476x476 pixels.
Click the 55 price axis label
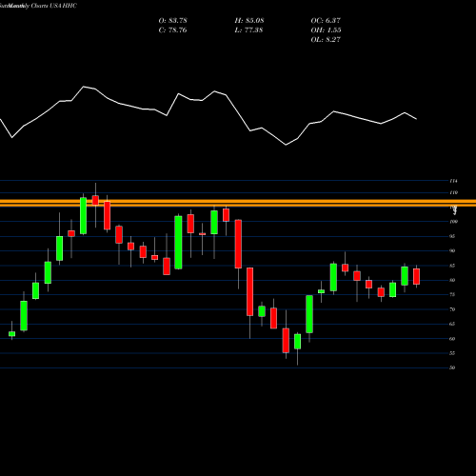452,353
